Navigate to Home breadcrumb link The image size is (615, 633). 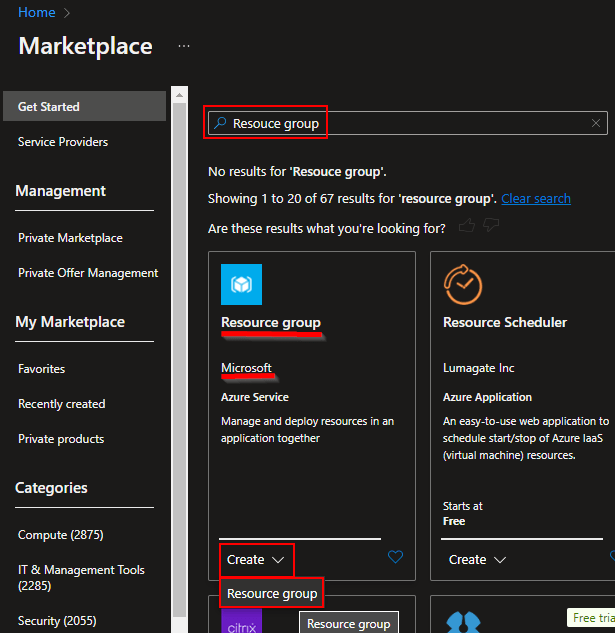(36, 13)
